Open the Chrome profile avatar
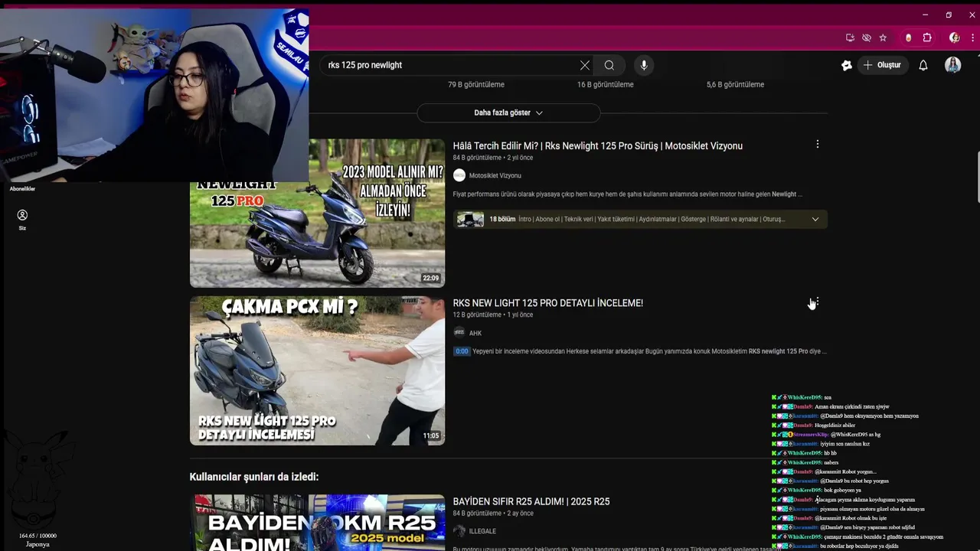This screenshot has width=980, height=551. pyautogui.click(x=954, y=37)
